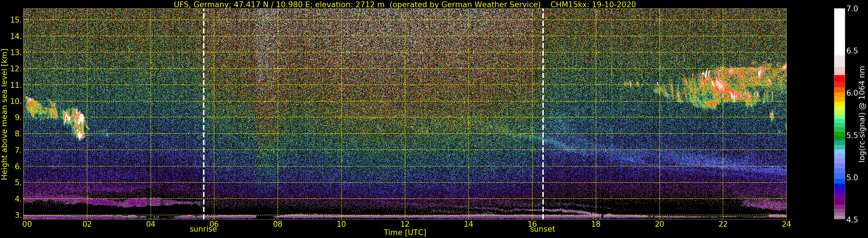Click the '9.' height axis tick label
Image resolution: width=868 pixels, height=238 pixels.
(x=18, y=118)
